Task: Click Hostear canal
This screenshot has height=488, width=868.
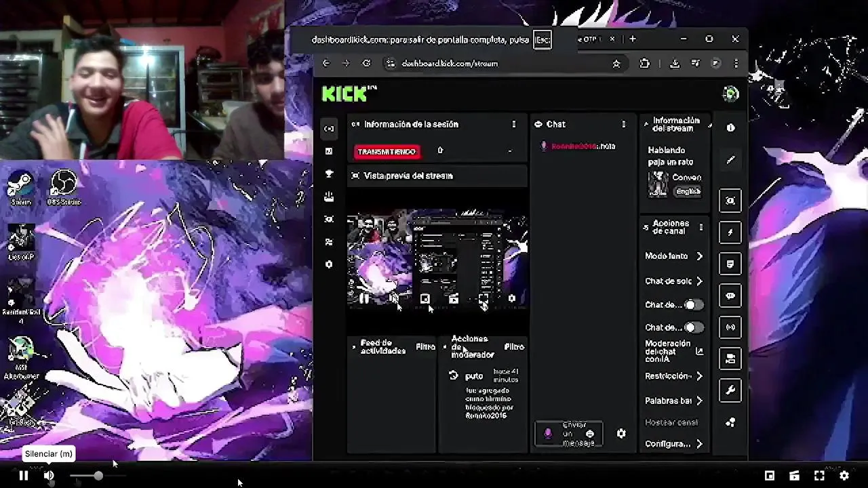Action: 671,422
